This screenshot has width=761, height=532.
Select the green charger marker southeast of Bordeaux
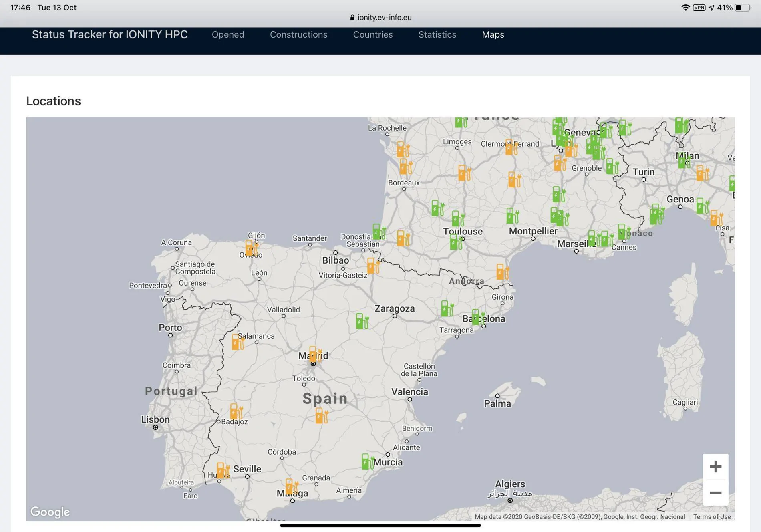pos(437,208)
